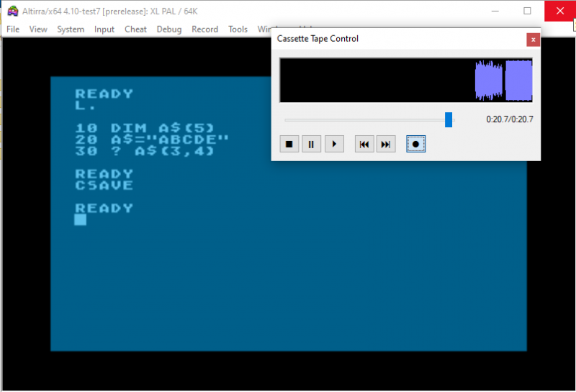Viewport: 576px width, 392px height.
Task: Click the Altirra application icon in title bar
Action: [12, 11]
